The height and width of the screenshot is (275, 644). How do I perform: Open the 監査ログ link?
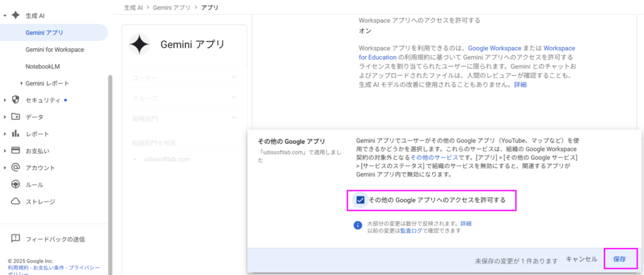[411, 230]
